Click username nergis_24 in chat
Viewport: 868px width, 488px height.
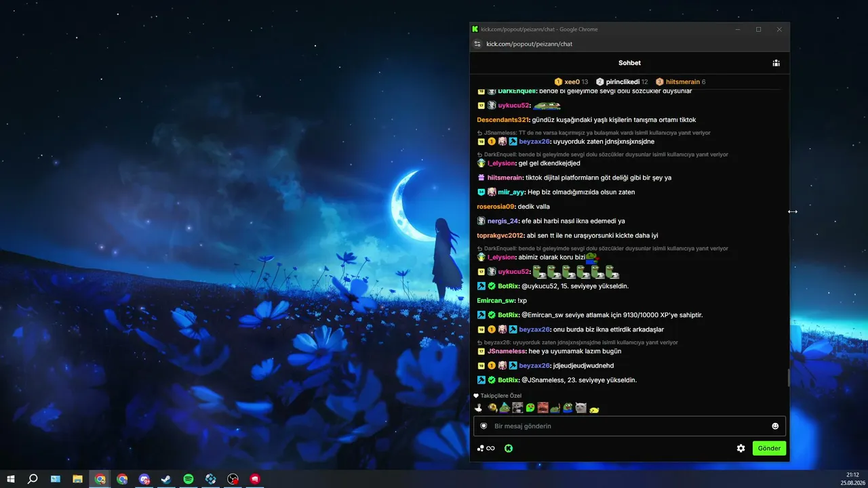coord(502,221)
